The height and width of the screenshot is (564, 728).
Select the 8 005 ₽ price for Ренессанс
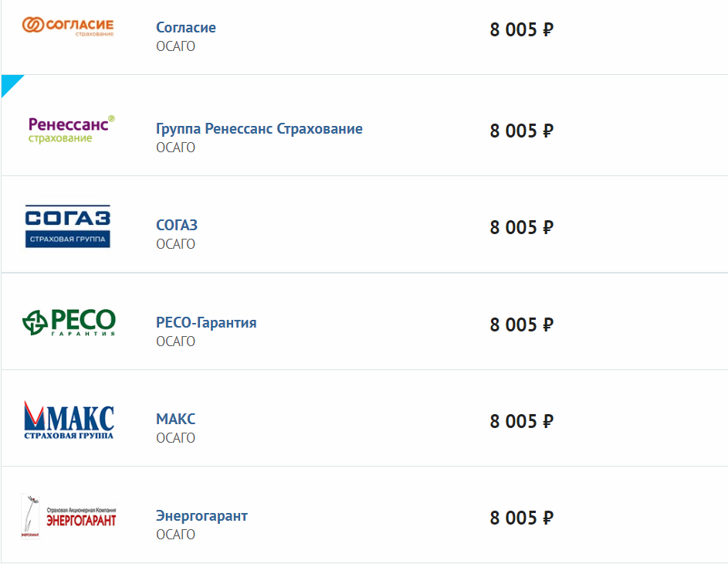[x=522, y=131]
